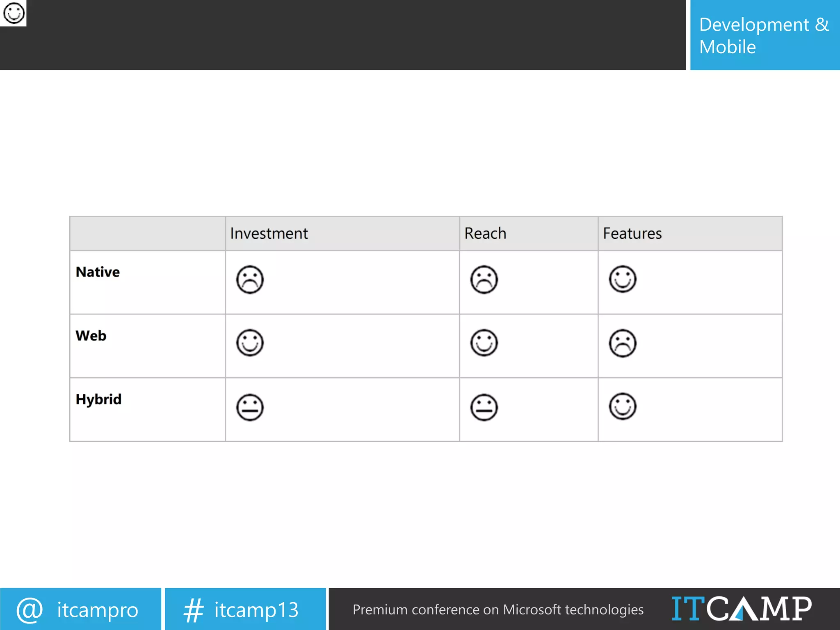Click the neutral face for Hybrid Investment
The height and width of the screenshot is (630, 840).
tap(250, 407)
